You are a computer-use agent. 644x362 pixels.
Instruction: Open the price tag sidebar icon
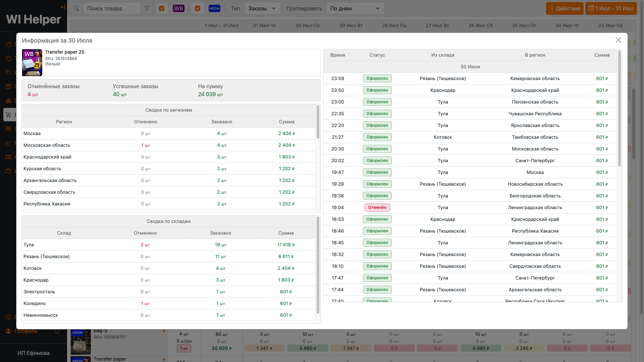[x=8, y=72]
